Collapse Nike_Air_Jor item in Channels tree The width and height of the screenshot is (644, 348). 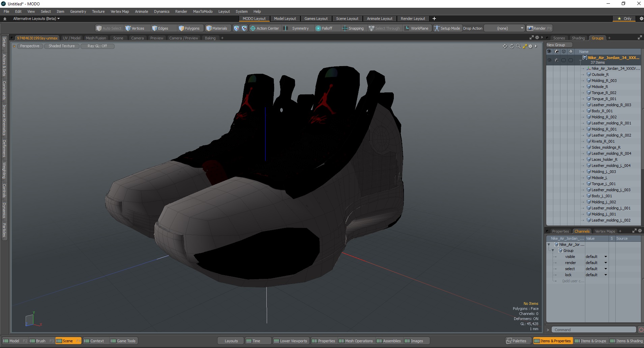(x=549, y=244)
